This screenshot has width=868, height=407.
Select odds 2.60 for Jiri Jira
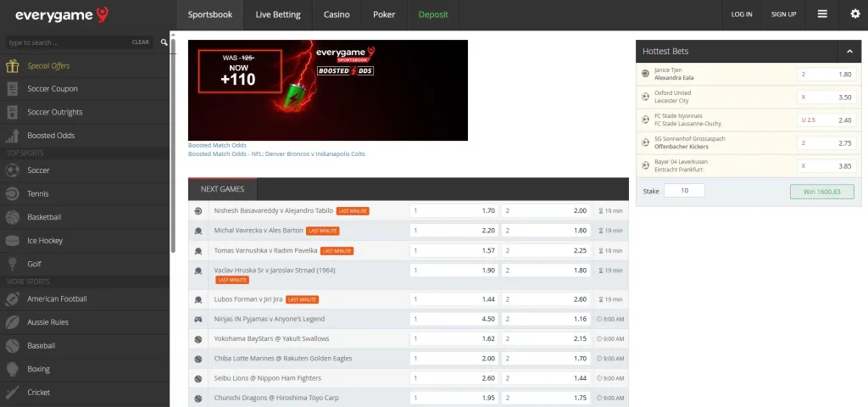(x=545, y=299)
